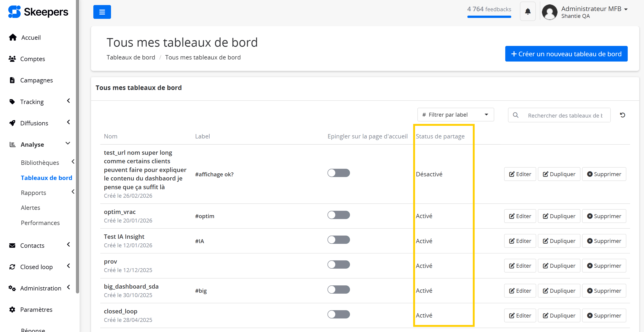The height and width of the screenshot is (332, 644).
Task: Click the user avatar picture
Action: click(550, 12)
